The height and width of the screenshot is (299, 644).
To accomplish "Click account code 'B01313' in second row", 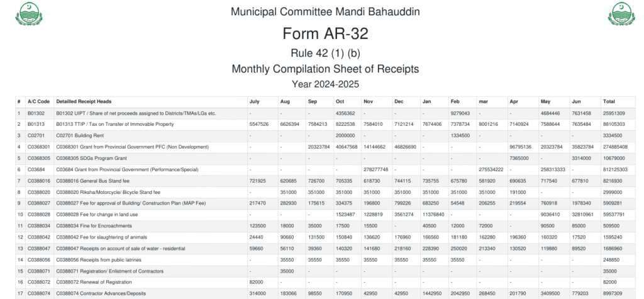I will point(35,125).
